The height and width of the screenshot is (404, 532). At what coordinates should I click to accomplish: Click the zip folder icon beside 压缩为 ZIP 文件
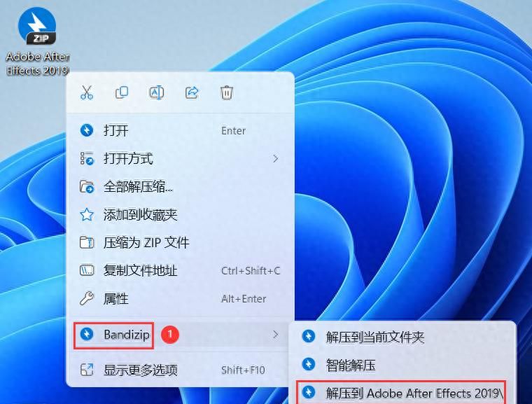click(x=87, y=242)
